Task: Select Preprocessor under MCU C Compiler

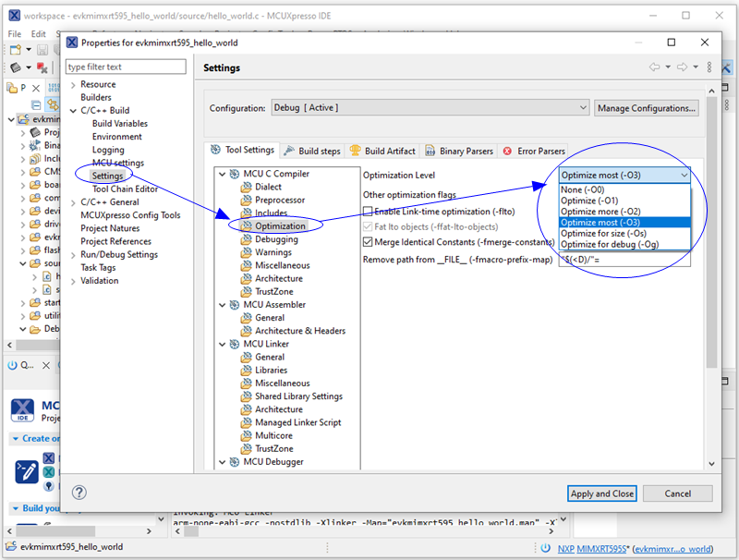Action: (280, 200)
